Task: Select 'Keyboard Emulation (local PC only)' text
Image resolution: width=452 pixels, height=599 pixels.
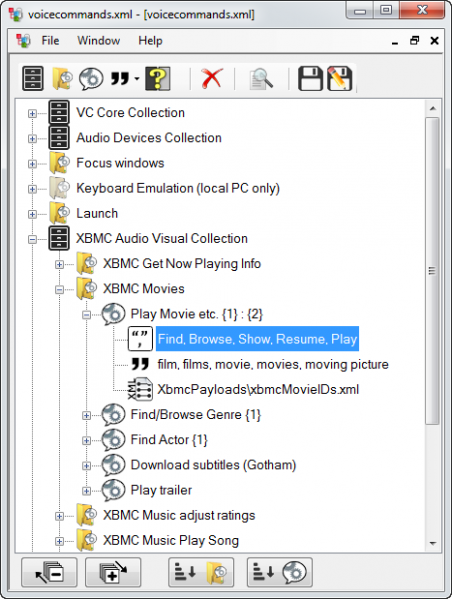Action: tap(178, 188)
